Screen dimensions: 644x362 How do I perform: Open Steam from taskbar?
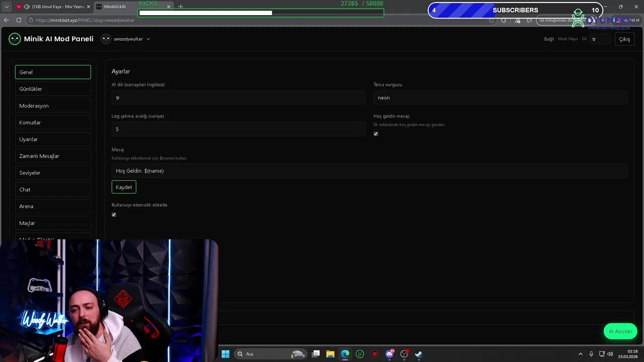pos(419,354)
